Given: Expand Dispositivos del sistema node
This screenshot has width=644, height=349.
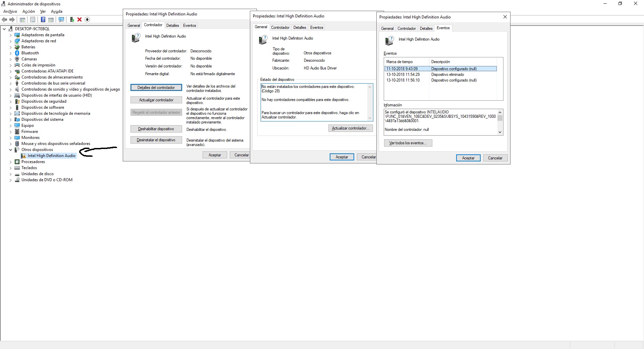Looking at the screenshot, I should coord(10,119).
